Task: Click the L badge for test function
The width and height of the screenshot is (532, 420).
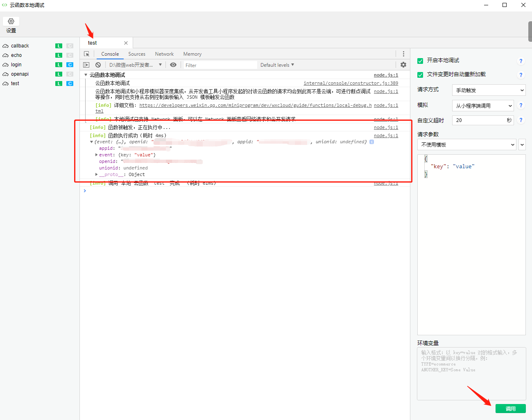Action: [x=59, y=84]
